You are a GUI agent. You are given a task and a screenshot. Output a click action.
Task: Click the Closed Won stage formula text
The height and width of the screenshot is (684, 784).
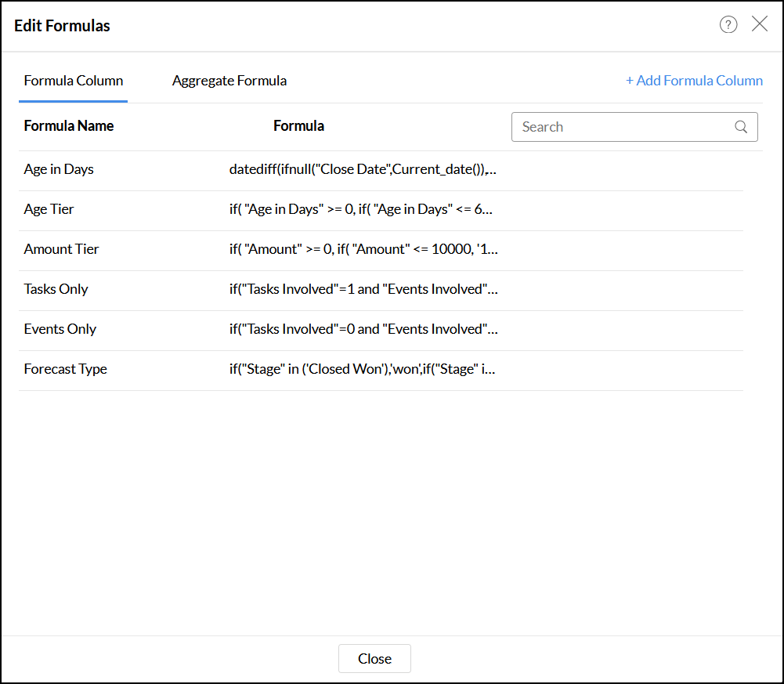pyautogui.click(x=362, y=369)
